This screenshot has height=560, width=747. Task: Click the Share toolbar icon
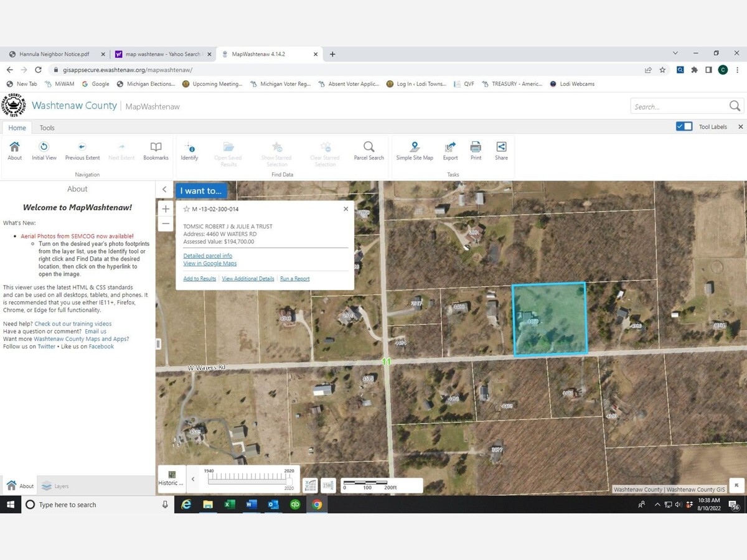coord(501,148)
